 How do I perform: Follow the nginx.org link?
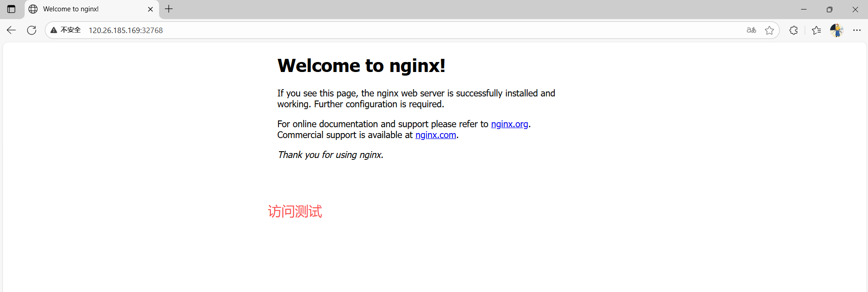pos(509,124)
